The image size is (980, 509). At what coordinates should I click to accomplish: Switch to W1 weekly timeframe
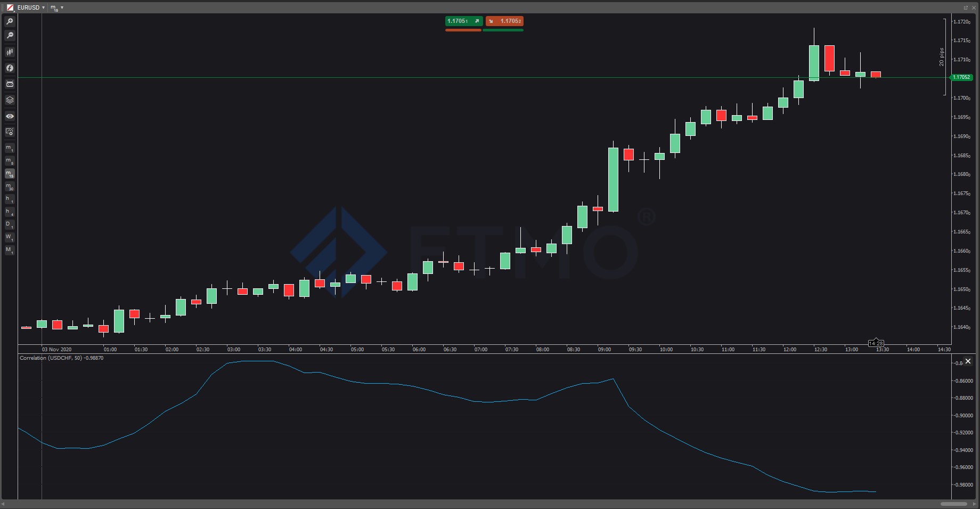10,238
